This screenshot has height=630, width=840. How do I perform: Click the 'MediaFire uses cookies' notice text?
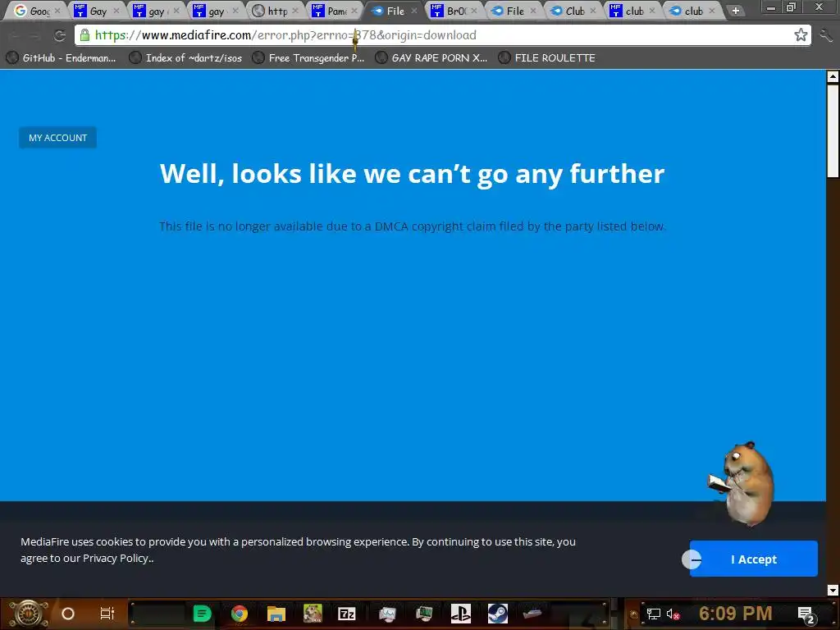point(298,550)
